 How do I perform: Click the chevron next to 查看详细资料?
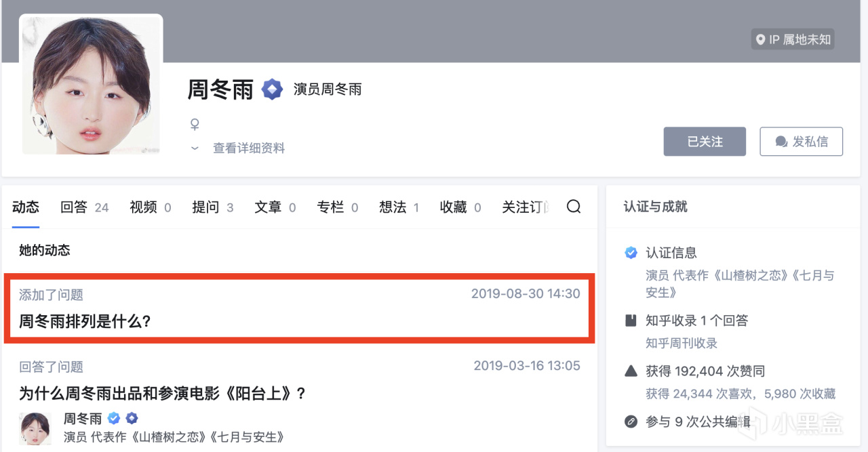click(x=195, y=148)
